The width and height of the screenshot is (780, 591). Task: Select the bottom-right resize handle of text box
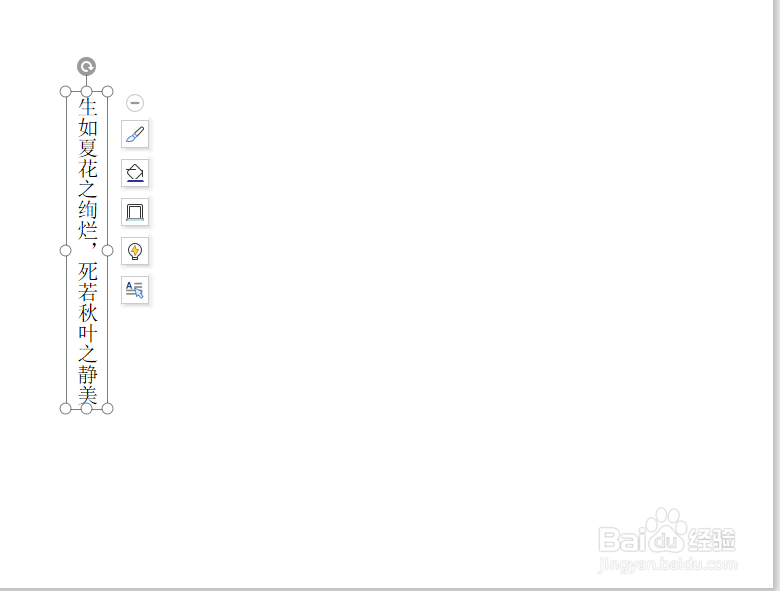click(107, 408)
